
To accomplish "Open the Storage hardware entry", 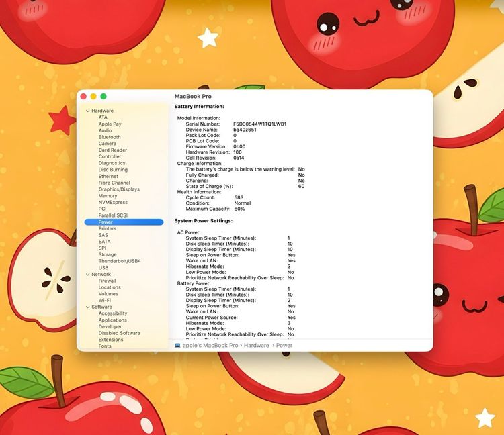I will 108,254.
